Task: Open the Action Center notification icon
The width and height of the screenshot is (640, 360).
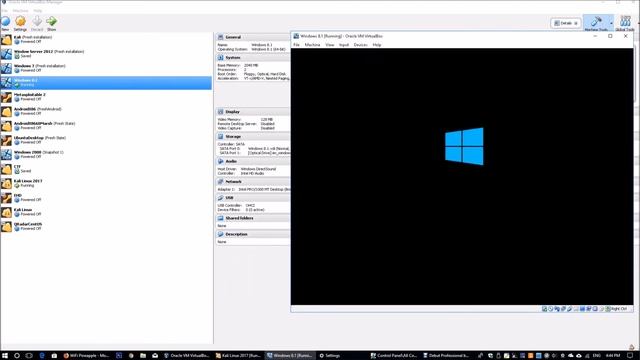Action: [630, 356]
